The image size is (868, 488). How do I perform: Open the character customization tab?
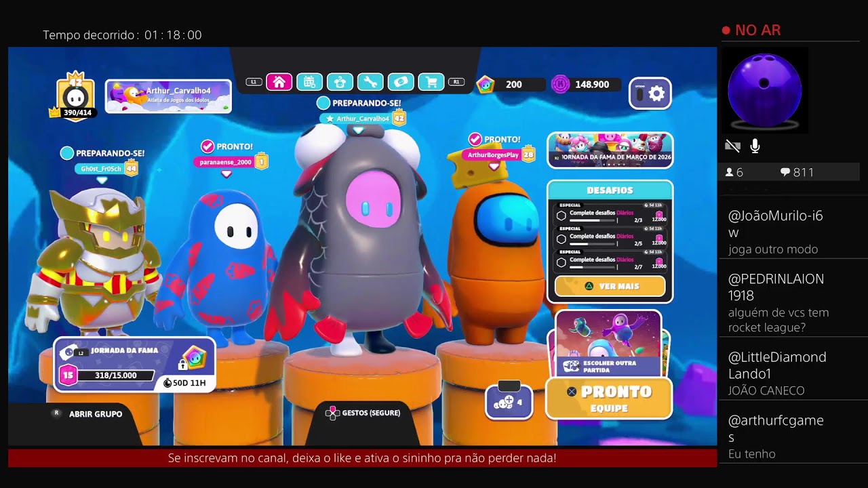(340, 82)
